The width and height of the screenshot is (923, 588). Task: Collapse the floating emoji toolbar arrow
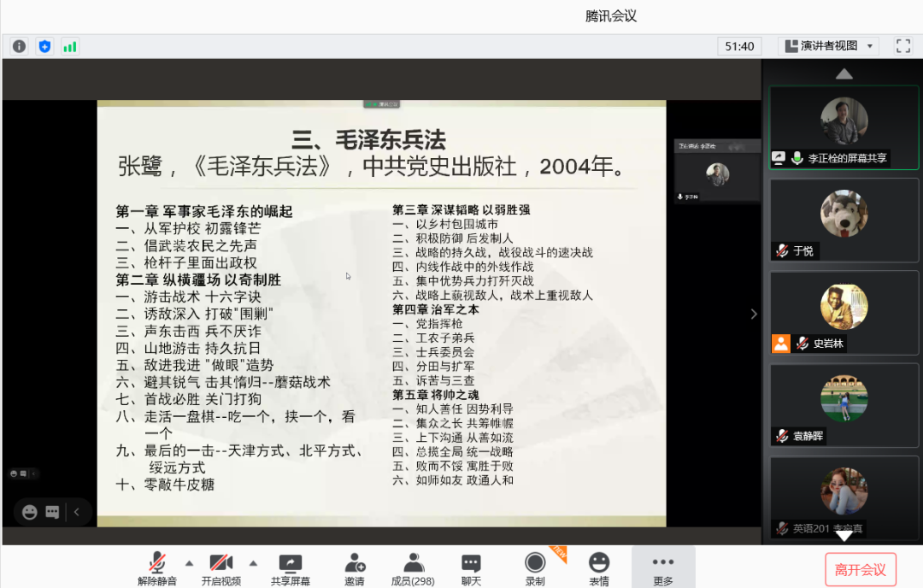click(x=76, y=512)
